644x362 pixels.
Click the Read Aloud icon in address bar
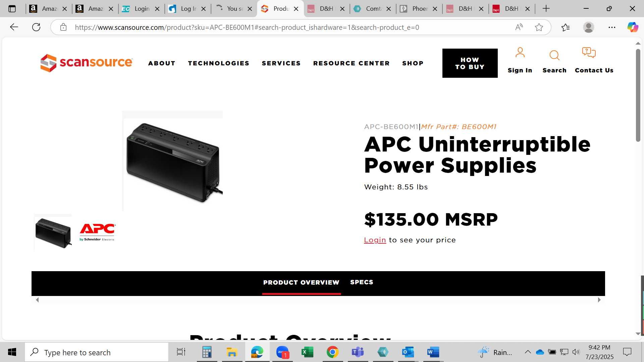click(519, 27)
